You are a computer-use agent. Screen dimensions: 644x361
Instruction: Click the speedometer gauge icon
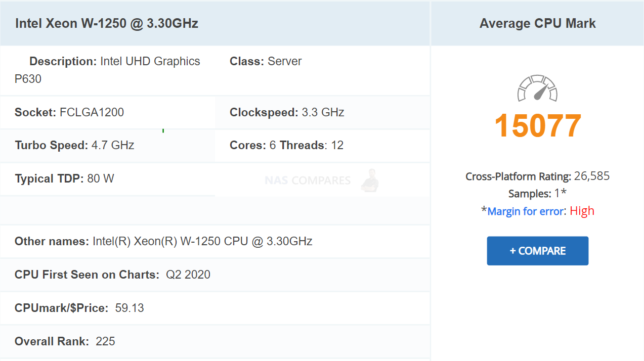537,88
